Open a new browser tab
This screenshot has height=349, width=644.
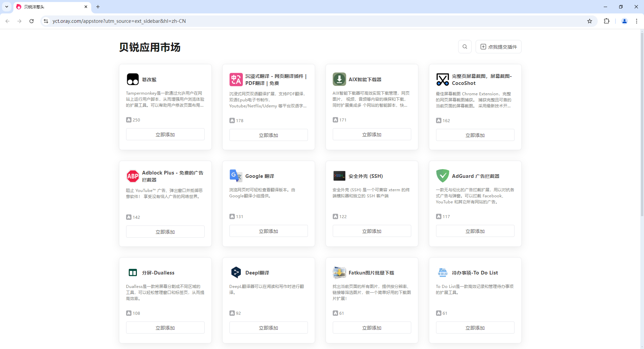[98, 7]
